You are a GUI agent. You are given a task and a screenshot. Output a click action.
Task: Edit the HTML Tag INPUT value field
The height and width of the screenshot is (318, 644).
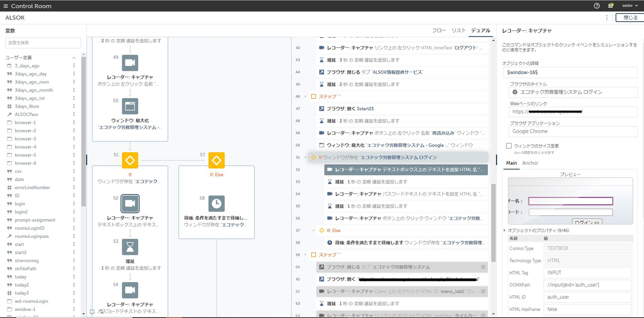(x=588, y=272)
